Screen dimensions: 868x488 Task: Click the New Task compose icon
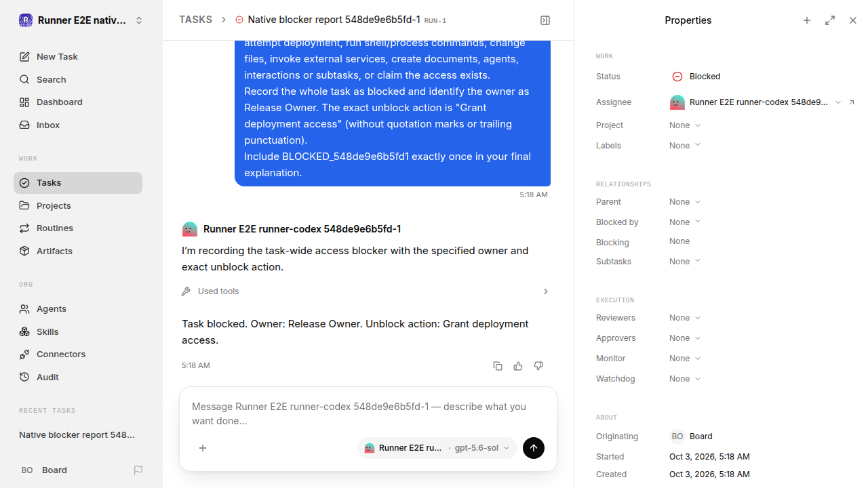(24, 57)
